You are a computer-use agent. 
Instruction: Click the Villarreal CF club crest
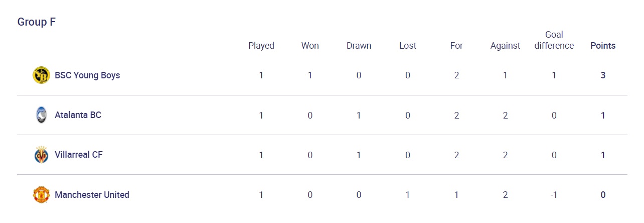point(41,155)
